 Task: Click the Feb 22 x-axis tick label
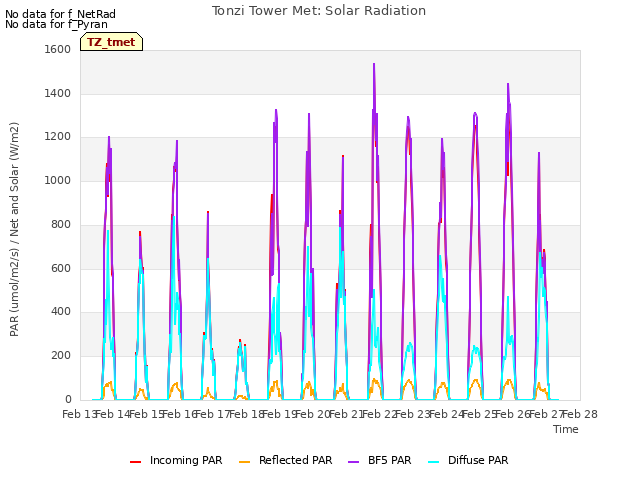pyautogui.click(x=379, y=414)
